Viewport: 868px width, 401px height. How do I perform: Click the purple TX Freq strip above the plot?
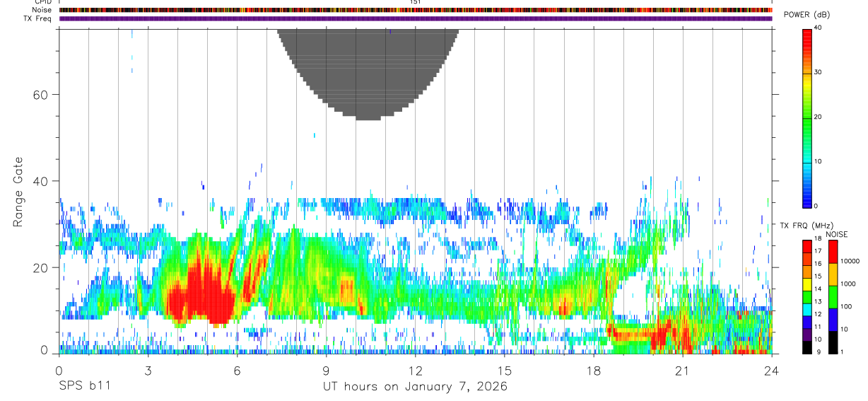[416, 18]
